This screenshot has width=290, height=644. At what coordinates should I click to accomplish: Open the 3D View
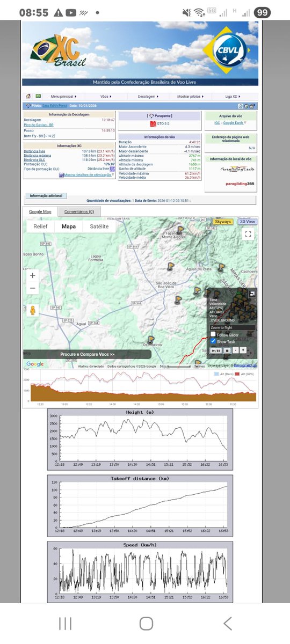tap(247, 221)
